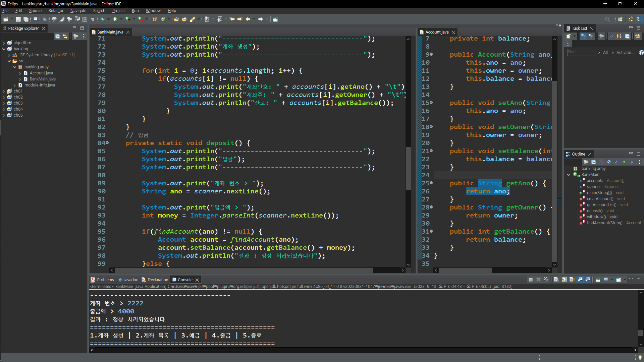Screen dimensions: 644x362
Task: Click the Activate... link in Task List
Action: point(625,52)
